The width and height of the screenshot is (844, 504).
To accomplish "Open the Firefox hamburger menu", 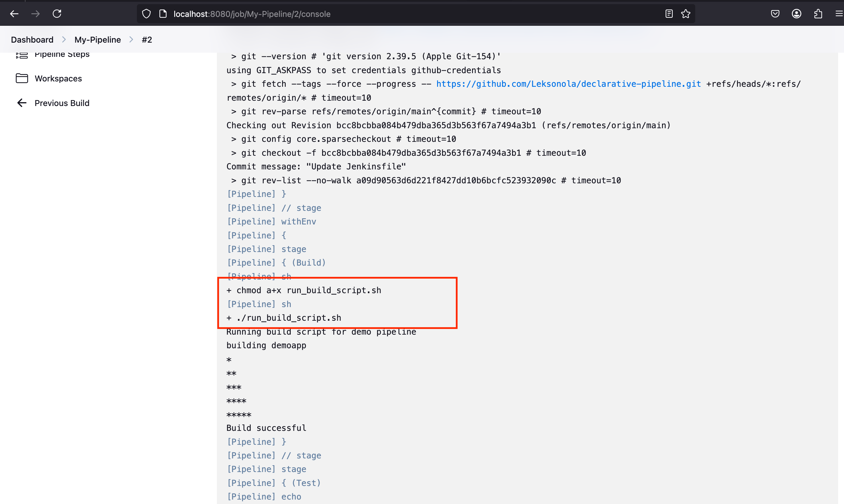I will click(x=839, y=14).
